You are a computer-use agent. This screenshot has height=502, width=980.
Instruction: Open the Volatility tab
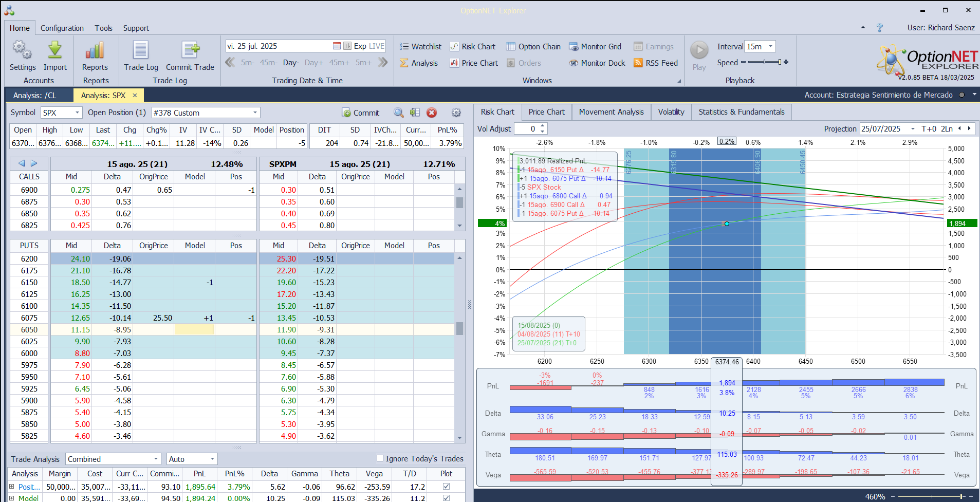[671, 112]
